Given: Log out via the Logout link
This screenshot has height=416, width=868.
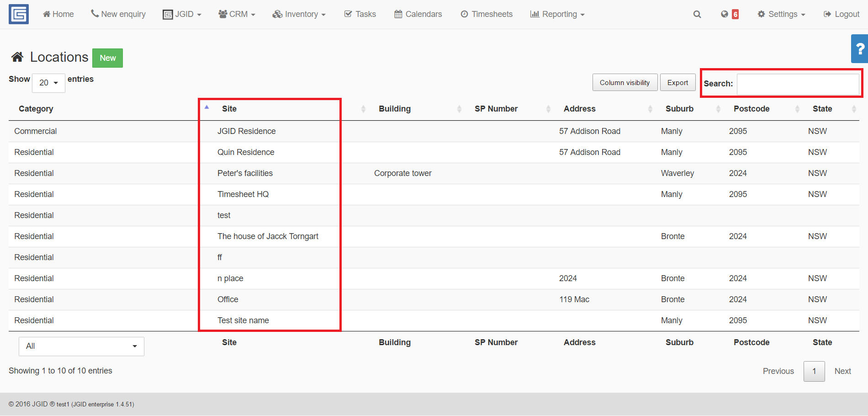Looking at the screenshot, I should point(842,14).
